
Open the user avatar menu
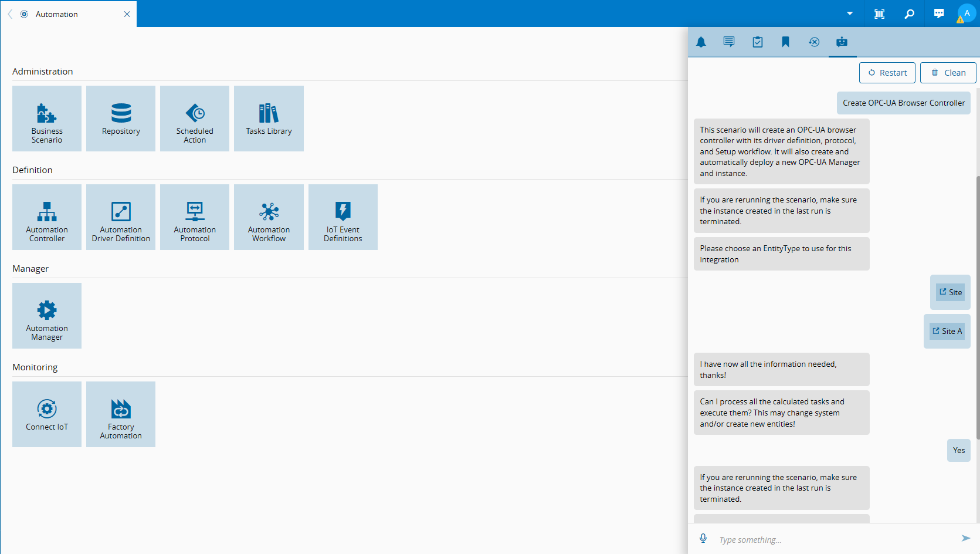(967, 13)
